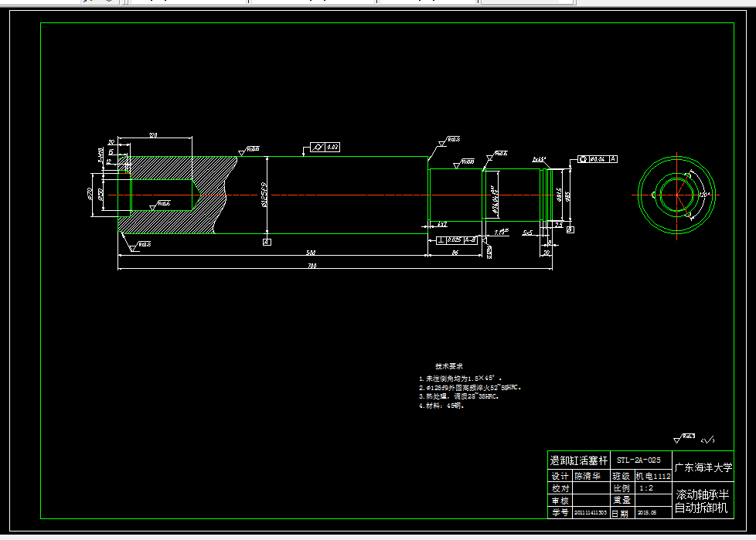756x540 pixels.
Task: Select the φ91.5 diameter dimension
Action: point(559,195)
